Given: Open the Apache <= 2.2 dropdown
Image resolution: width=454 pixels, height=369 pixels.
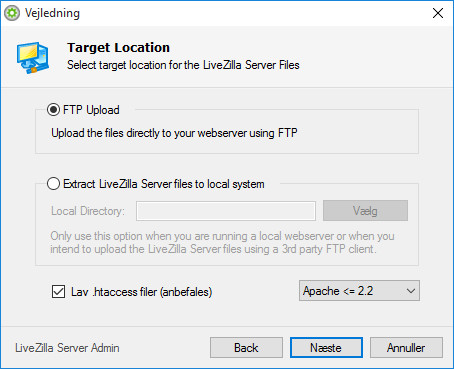Looking at the screenshot, I should point(359,291).
